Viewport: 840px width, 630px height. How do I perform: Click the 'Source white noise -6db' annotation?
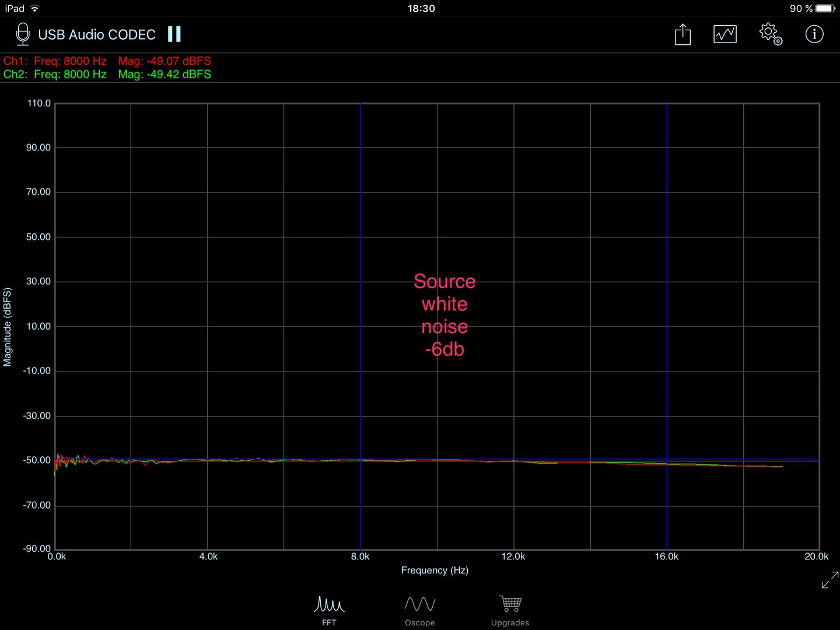[x=444, y=315]
